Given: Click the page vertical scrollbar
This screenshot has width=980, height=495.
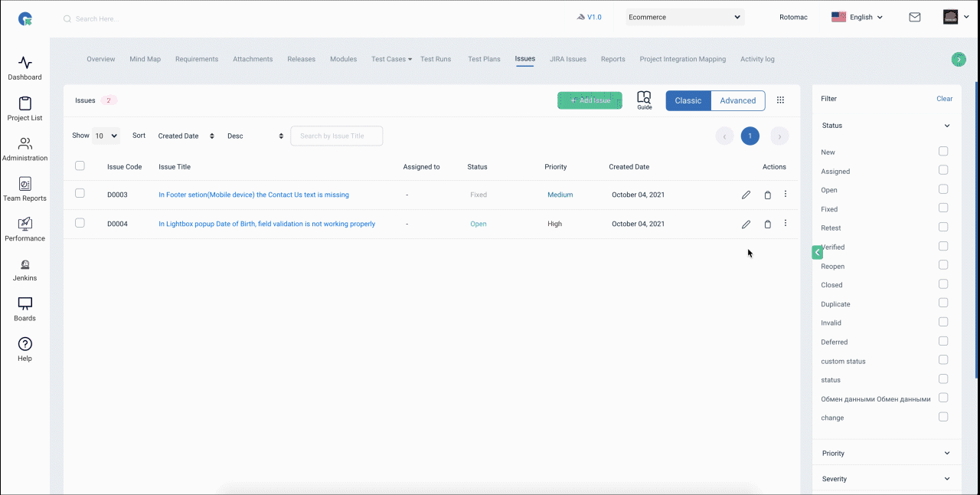Looking at the screenshot, I should [976, 230].
